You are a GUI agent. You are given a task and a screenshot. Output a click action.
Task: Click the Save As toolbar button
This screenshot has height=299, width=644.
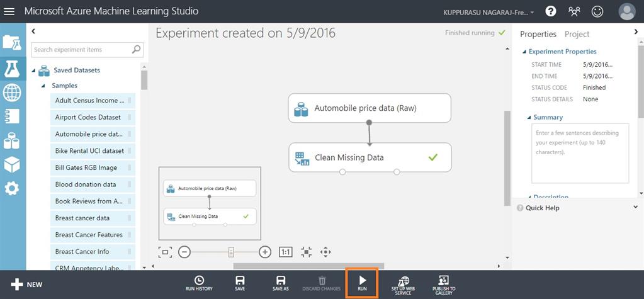[x=281, y=283]
